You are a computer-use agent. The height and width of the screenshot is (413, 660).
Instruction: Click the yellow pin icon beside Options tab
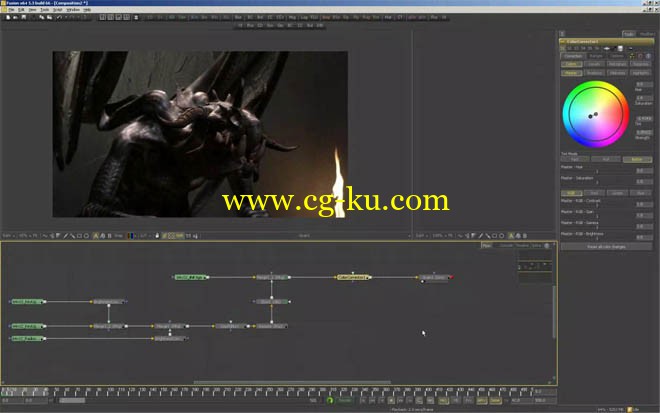632,56
